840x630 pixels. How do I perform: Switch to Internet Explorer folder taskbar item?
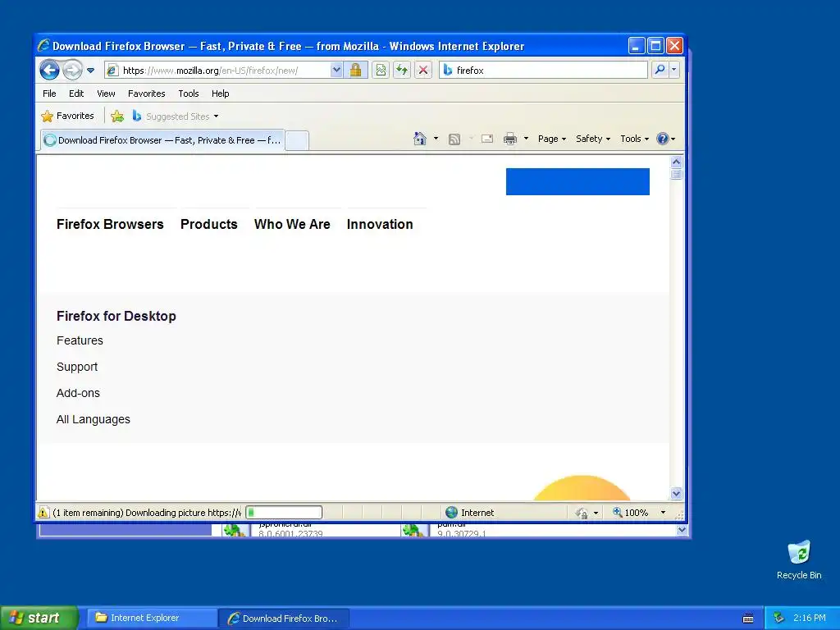point(151,618)
